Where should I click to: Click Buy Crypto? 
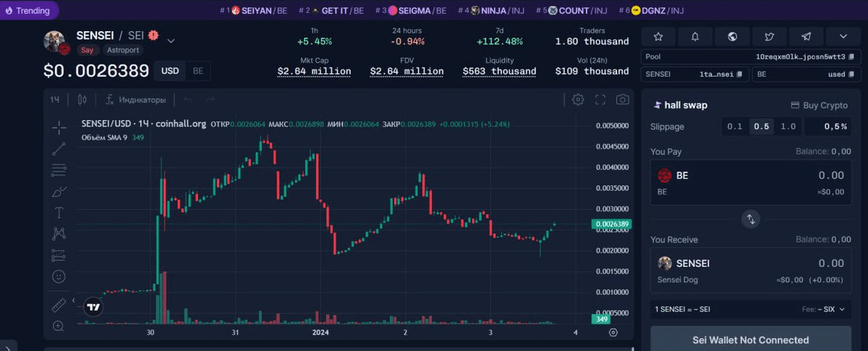[x=819, y=105]
